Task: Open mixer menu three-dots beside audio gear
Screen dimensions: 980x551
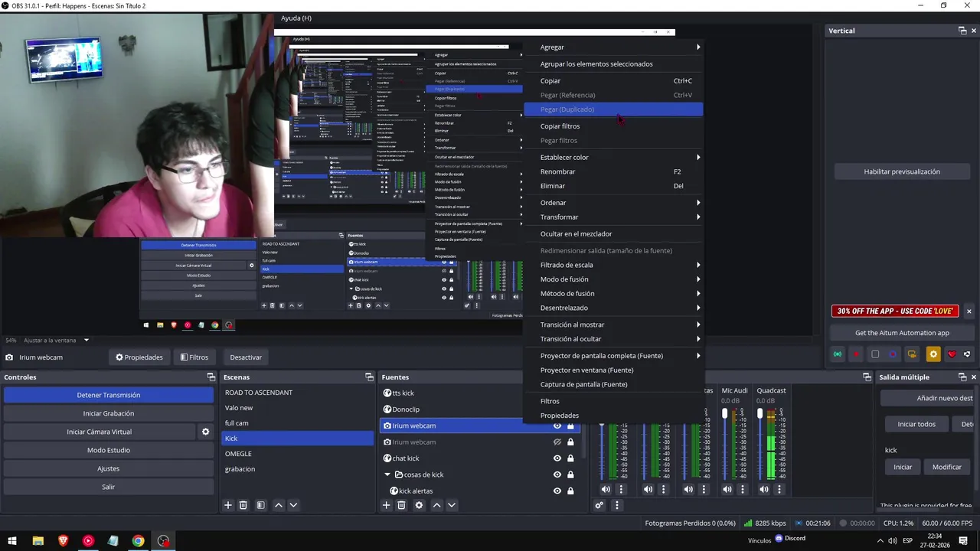Action: pyautogui.click(x=616, y=505)
